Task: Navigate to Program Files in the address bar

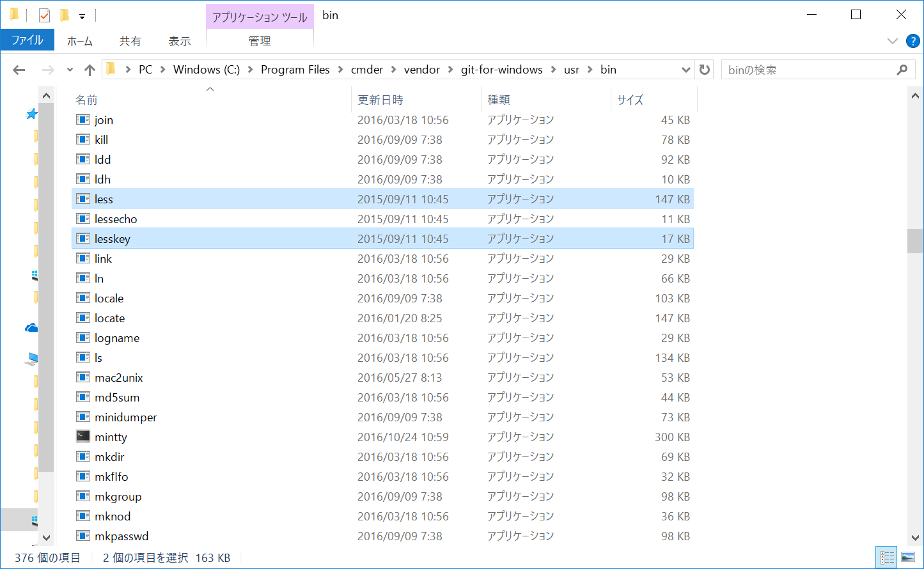Action: (x=295, y=70)
